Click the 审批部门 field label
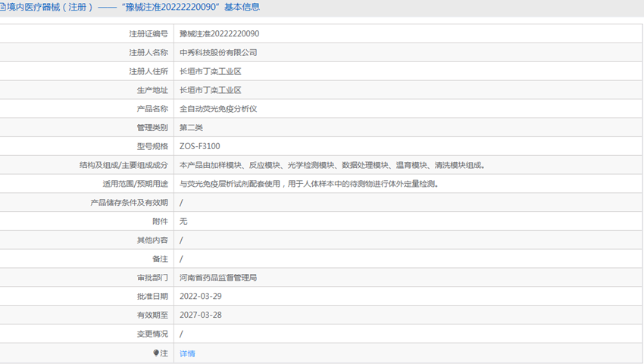The width and height of the screenshot is (644, 364). [x=152, y=278]
